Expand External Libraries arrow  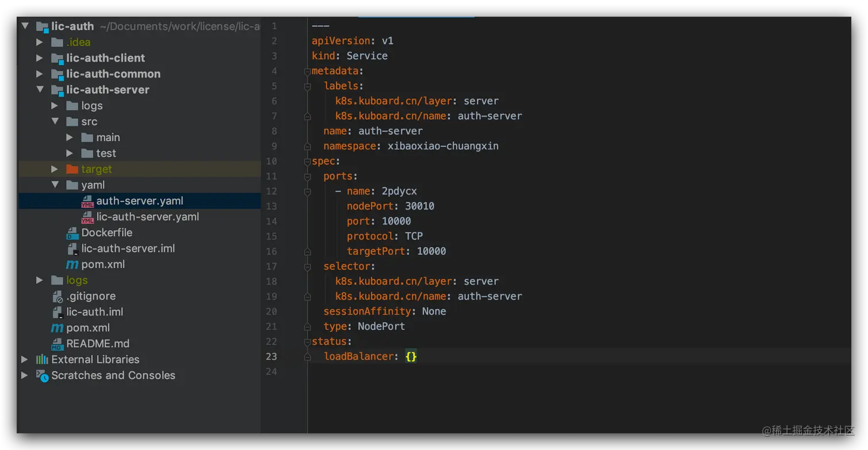(25, 359)
